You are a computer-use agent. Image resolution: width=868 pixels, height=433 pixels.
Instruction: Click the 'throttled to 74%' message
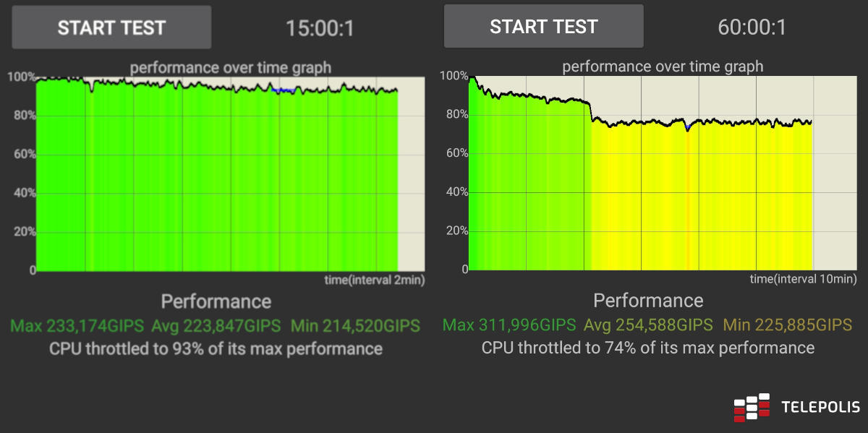tap(648, 348)
